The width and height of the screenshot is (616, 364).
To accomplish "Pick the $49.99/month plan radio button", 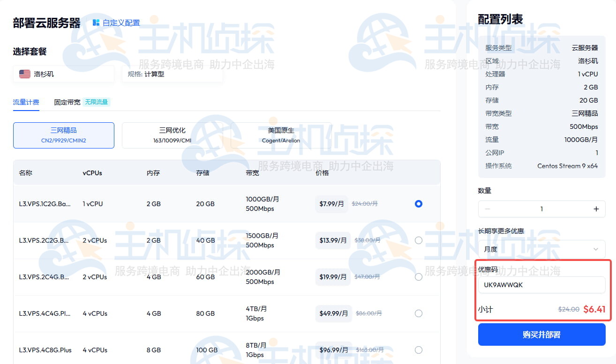I will [418, 313].
